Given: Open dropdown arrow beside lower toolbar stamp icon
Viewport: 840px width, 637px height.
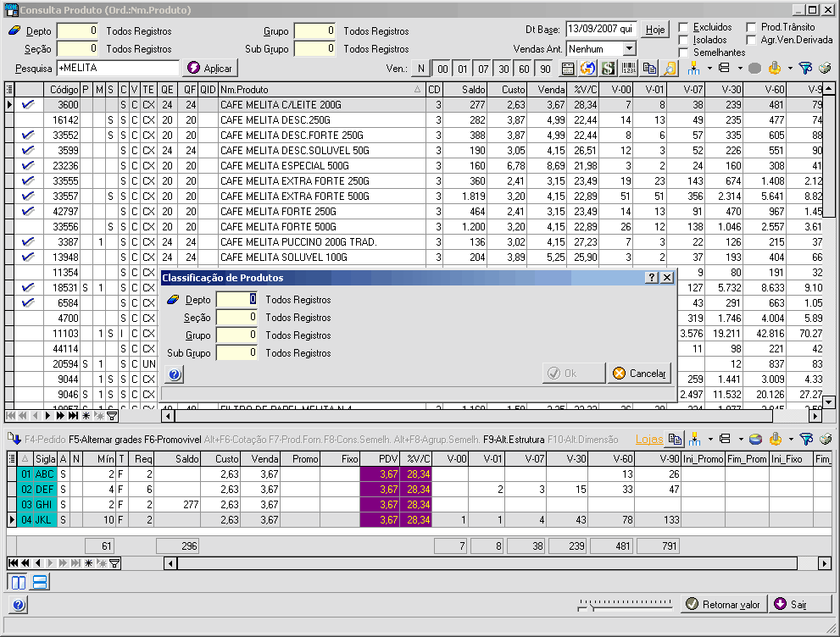Looking at the screenshot, I should [x=791, y=440].
